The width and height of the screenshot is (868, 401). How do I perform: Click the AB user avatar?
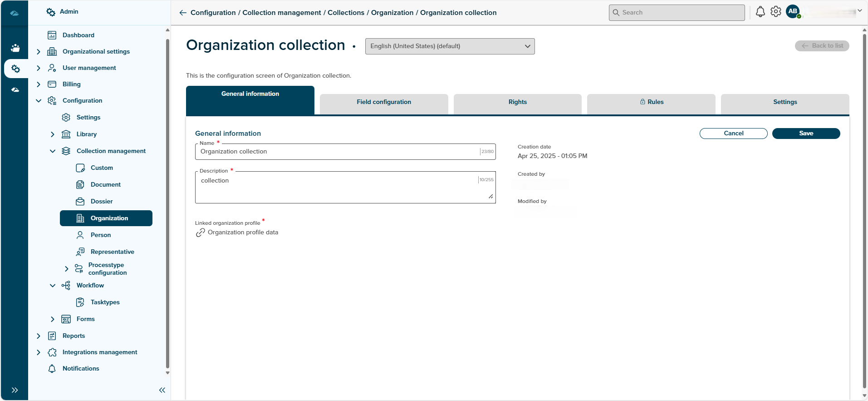pyautogui.click(x=793, y=12)
